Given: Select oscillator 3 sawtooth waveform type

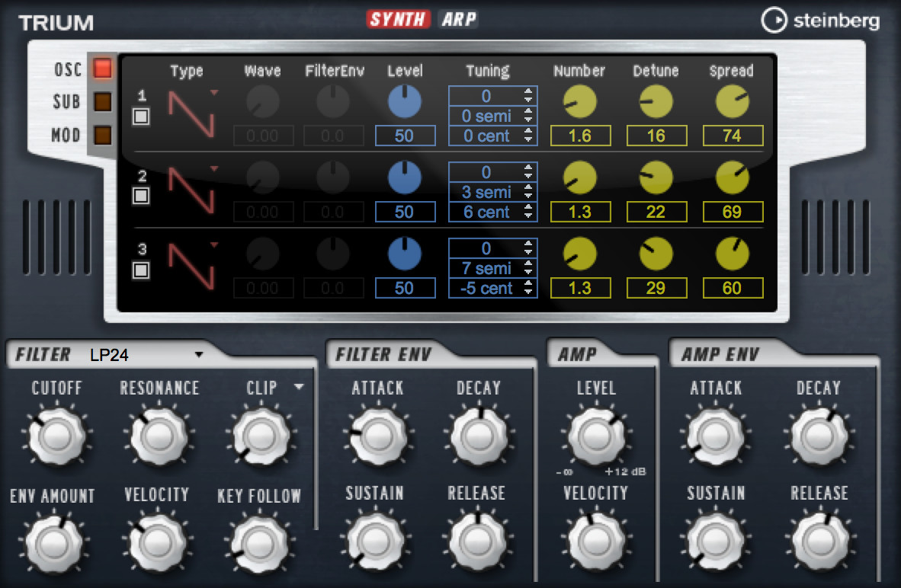Looking at the screenshot, I should tap(191, 267).
